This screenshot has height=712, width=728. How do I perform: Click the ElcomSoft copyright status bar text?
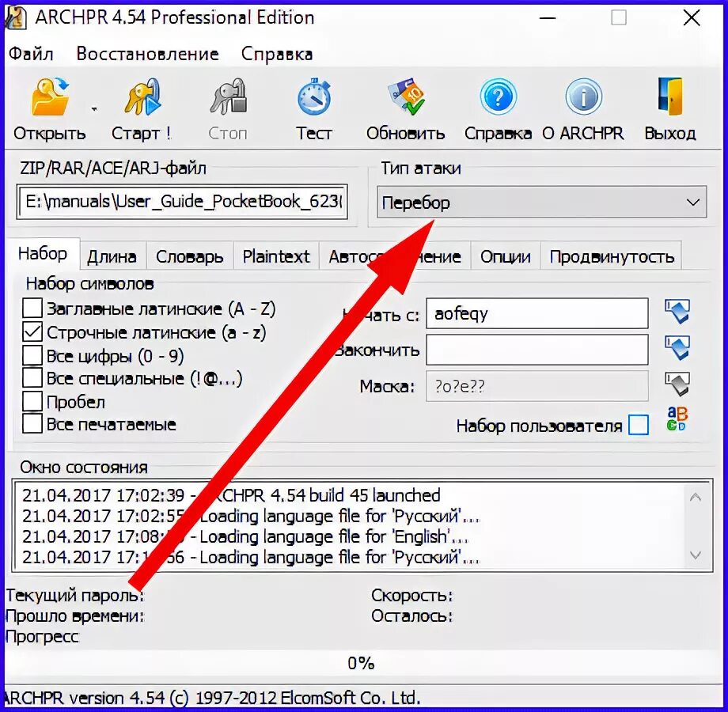pos(213,698)
